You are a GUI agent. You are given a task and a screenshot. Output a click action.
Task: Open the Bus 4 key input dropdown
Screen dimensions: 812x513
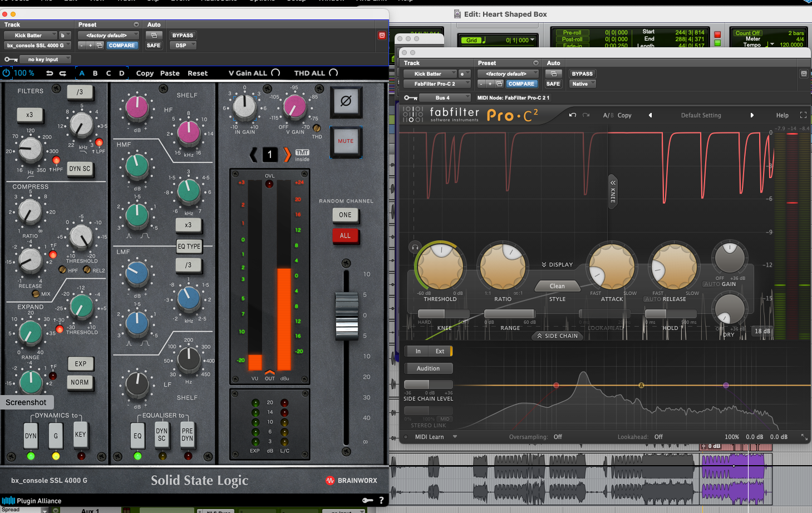445,98
